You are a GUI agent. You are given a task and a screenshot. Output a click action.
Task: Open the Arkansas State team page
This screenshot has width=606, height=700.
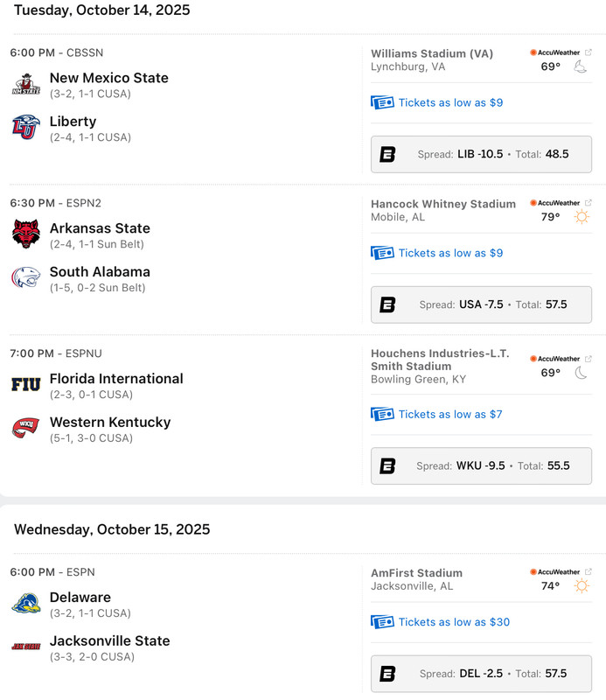click(x=100, y=228)
